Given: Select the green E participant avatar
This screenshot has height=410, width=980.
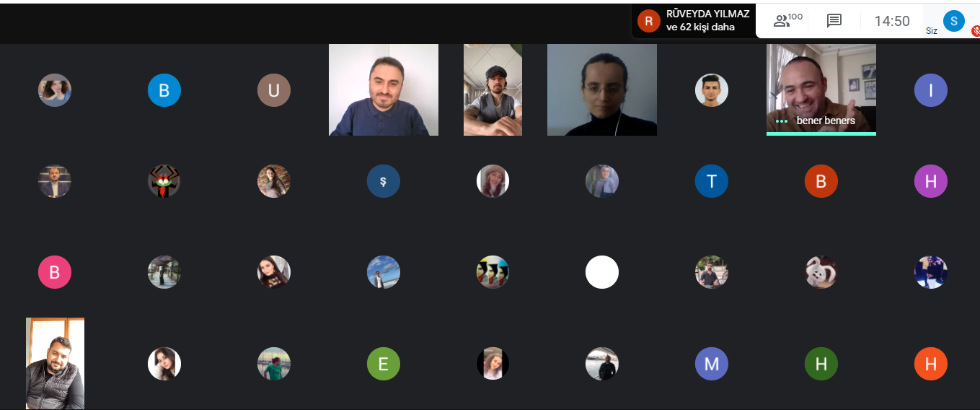Looking at the screenshot, I should [384, 364].
